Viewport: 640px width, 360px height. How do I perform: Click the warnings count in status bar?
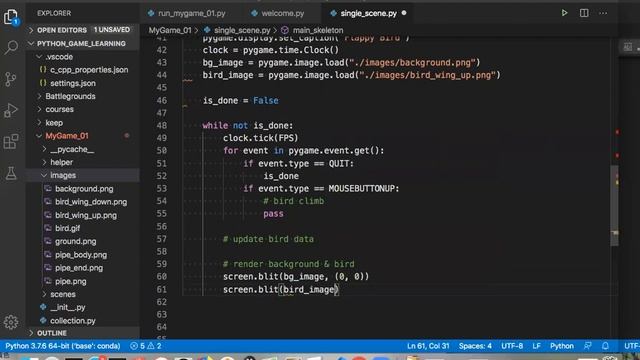coord(154,346)
